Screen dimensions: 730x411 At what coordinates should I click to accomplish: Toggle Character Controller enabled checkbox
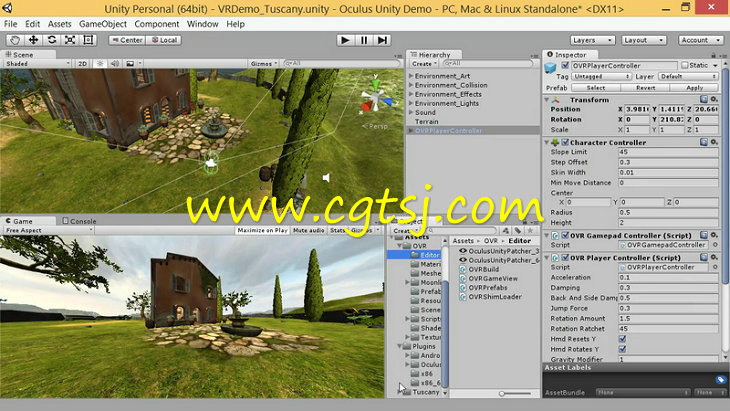(x=565, y=142)
